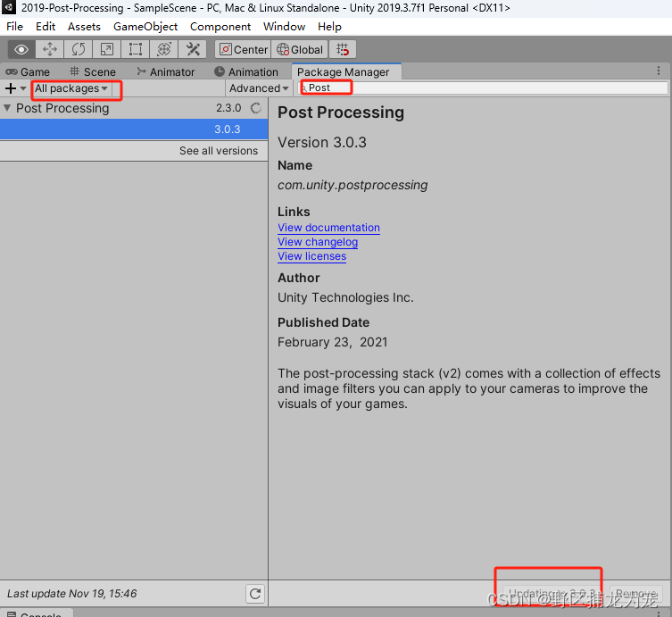Open the Help menu
Screen dimensions: 672x617
click(x=329, y=27)
